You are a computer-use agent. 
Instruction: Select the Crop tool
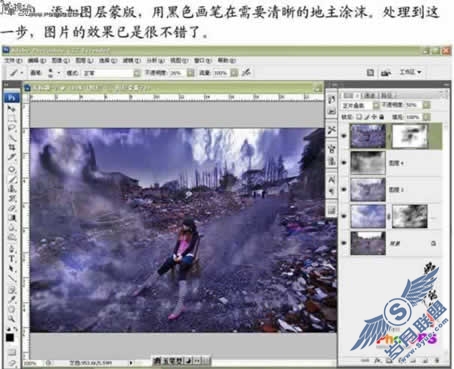pyautogui.click(x=11, y=147)
